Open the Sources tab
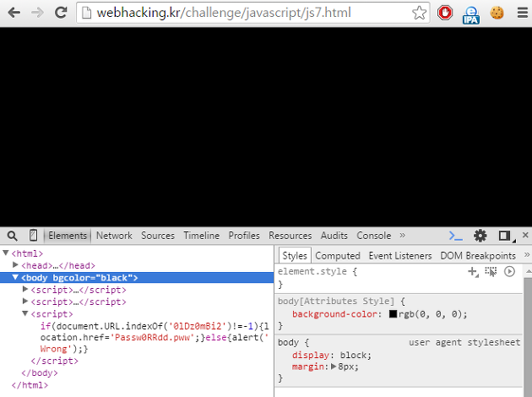The width and height of the screenshot is (532, 397). point(158,236)
